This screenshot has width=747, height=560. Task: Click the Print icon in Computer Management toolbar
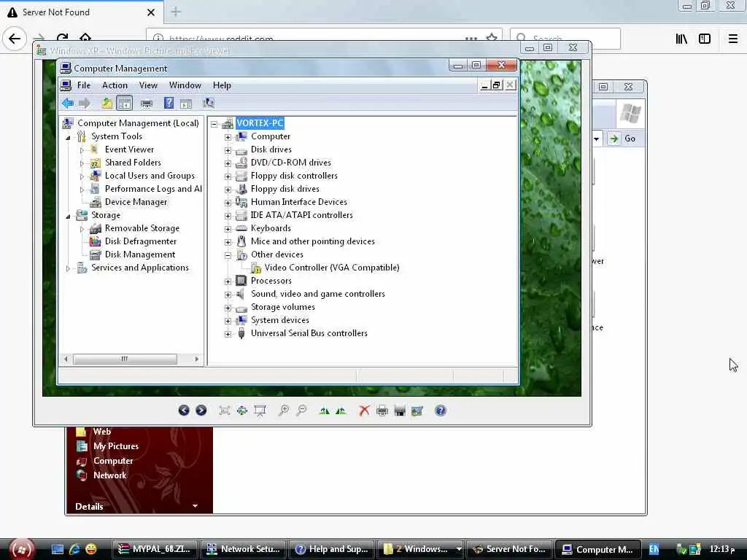(x=147, y=104)
